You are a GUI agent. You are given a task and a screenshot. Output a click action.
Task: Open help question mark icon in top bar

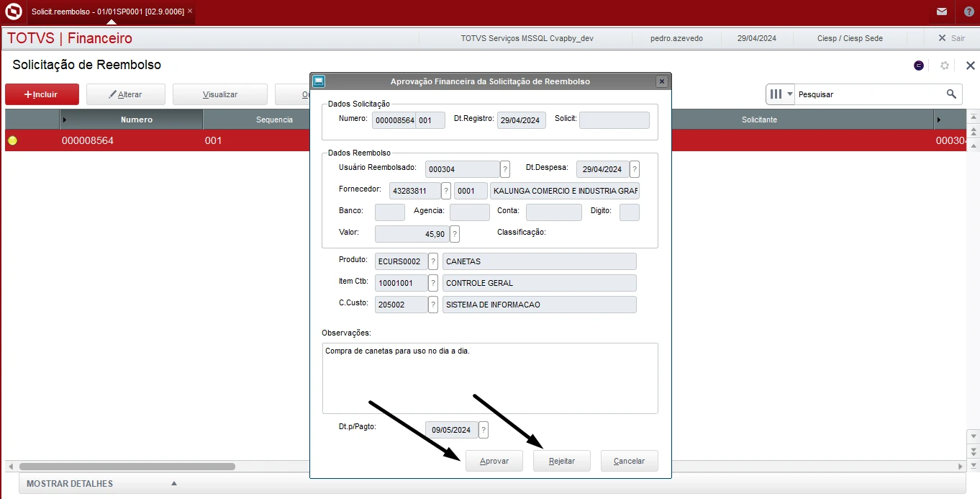[x=968, y=12]
